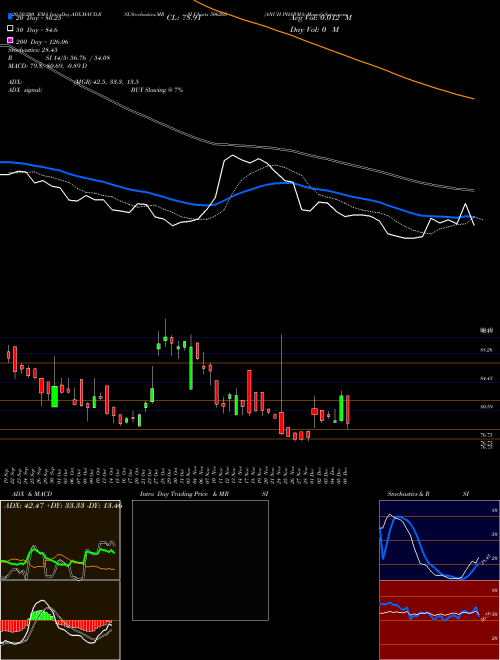The image size is (500, 660).
Task: Click the 'Day Vol: 0 M' text
Action: click(314, 30)
